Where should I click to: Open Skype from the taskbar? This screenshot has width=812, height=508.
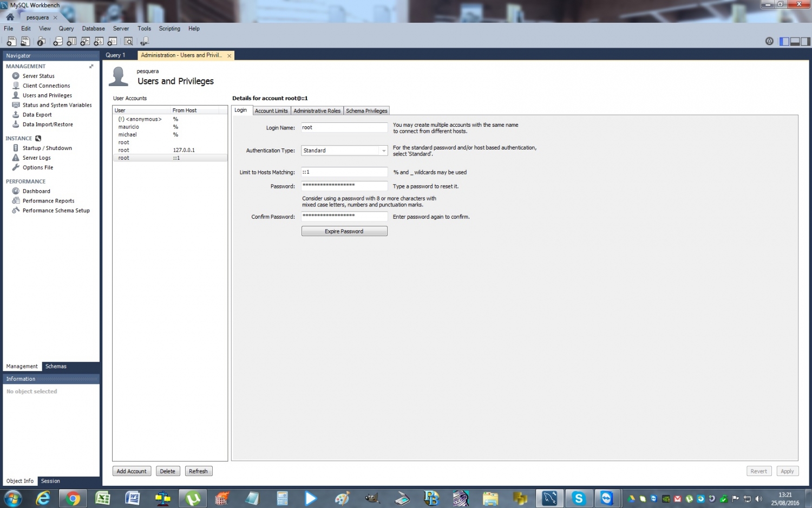579,498
